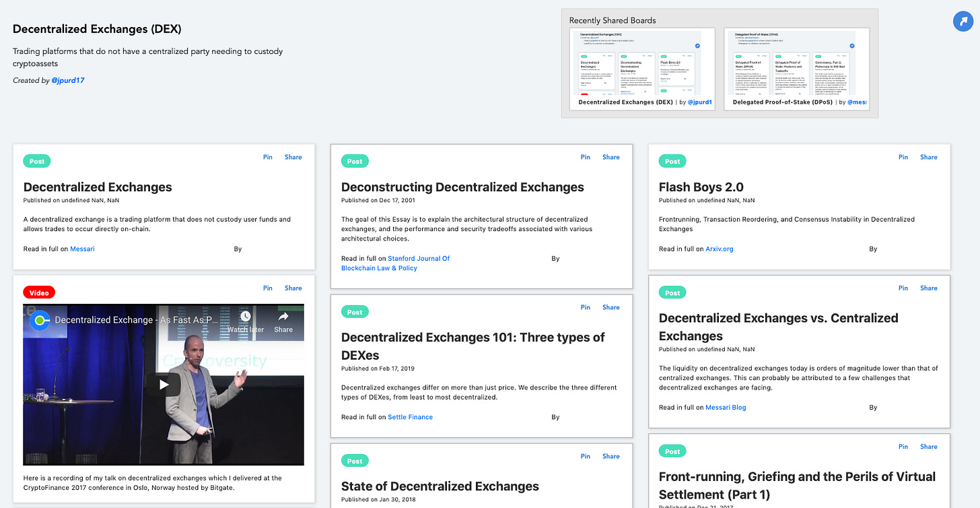980x508 pixels.
Task: Click the Share arrow icon on video
Action: [x=283, y=316]
